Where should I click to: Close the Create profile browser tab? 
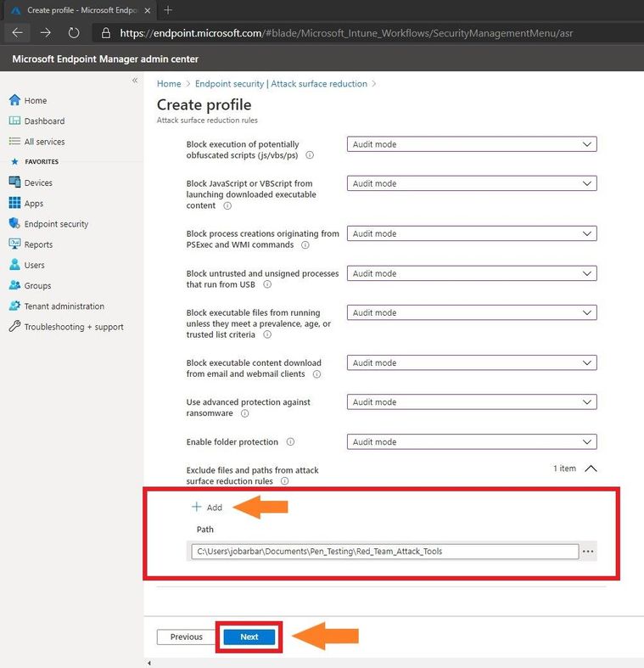click(148, 11)
